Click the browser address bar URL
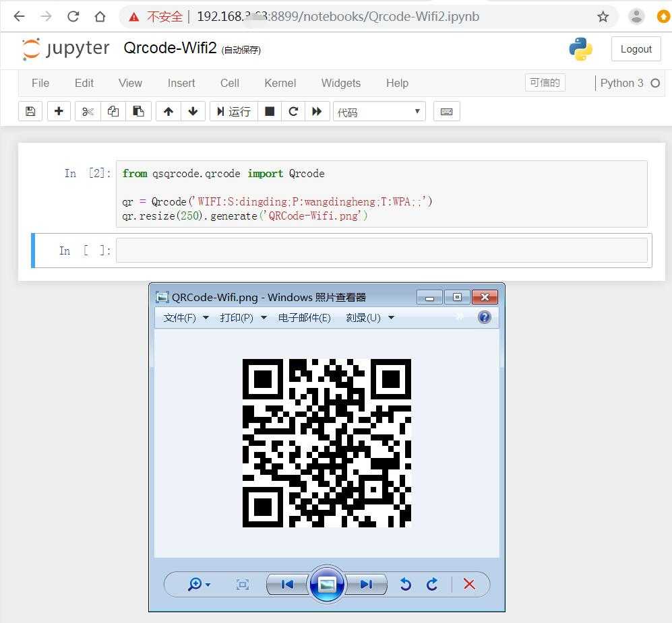 pyautogui.click(x=338, y=17)
